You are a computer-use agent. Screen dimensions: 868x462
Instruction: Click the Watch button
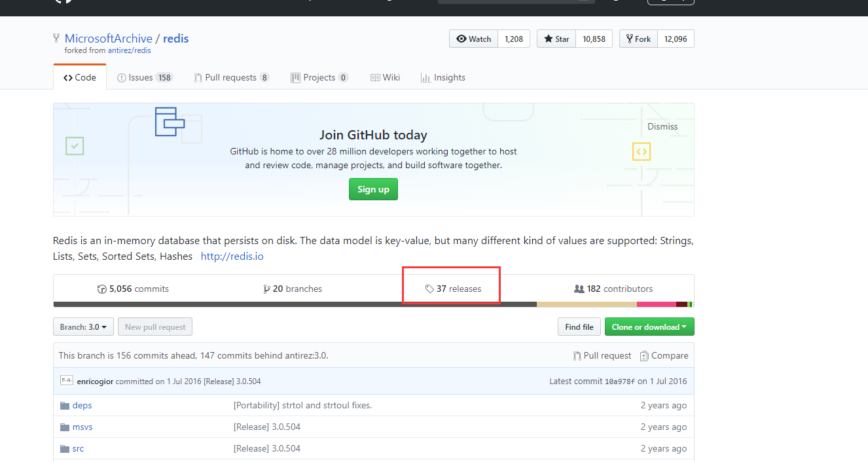473,39
